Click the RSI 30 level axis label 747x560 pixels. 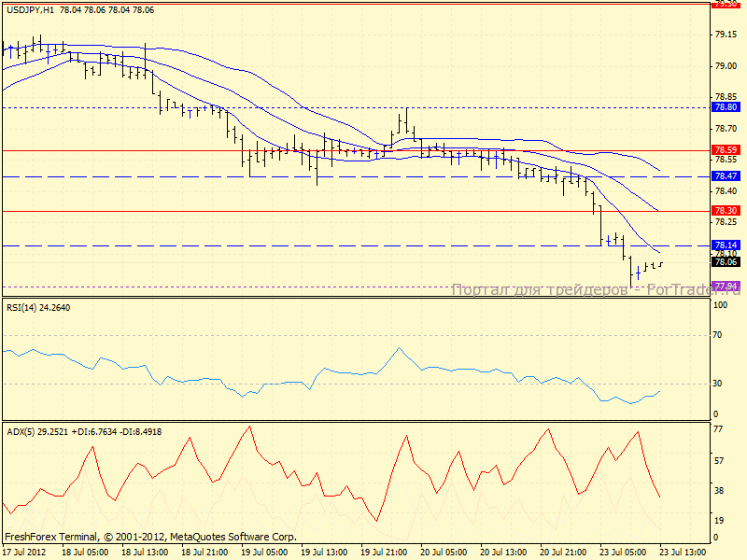click(719, 383)
